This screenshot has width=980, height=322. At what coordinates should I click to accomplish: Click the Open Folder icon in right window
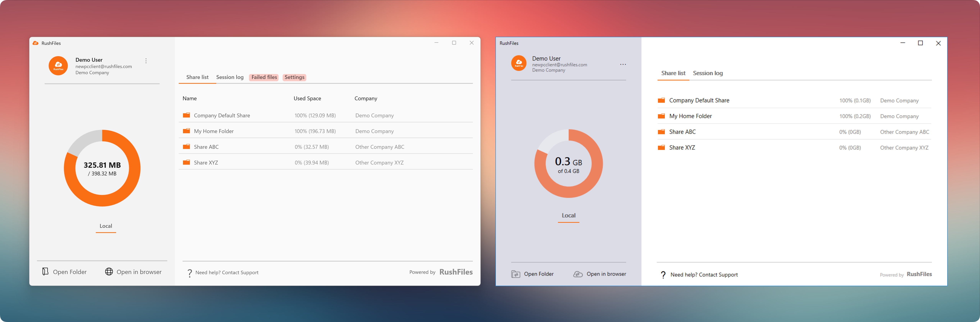click(516, 274)
